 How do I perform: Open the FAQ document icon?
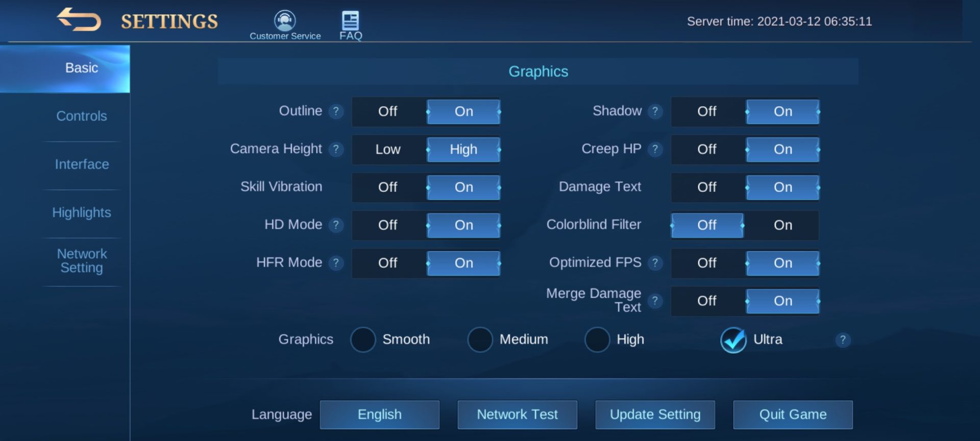coord(350,21)
